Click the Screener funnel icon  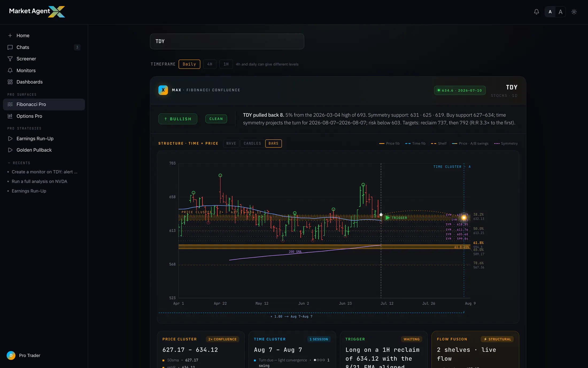click(10, 59)
